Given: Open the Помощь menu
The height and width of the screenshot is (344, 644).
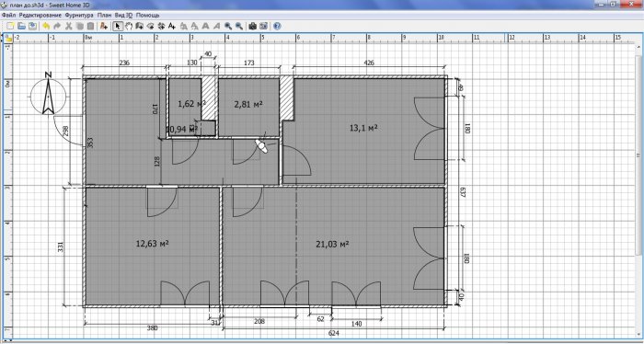Looking at the screenshot, I should [x=147, y=16].
